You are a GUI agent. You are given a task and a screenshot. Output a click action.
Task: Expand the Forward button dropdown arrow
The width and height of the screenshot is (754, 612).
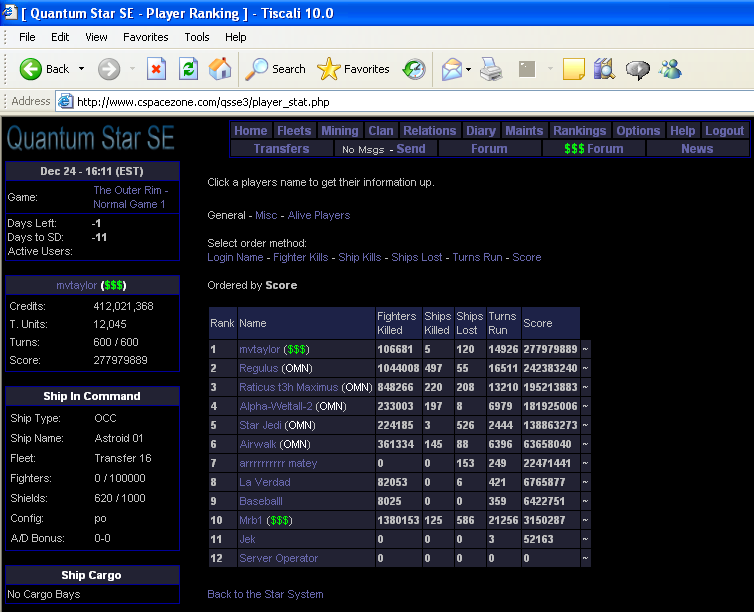tap(131, 69)
